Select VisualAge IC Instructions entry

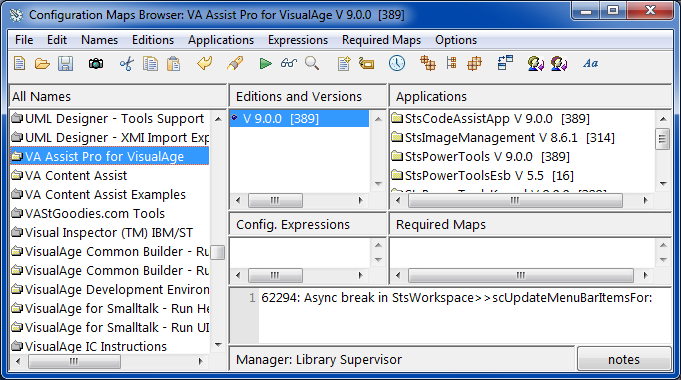point(110,347)
